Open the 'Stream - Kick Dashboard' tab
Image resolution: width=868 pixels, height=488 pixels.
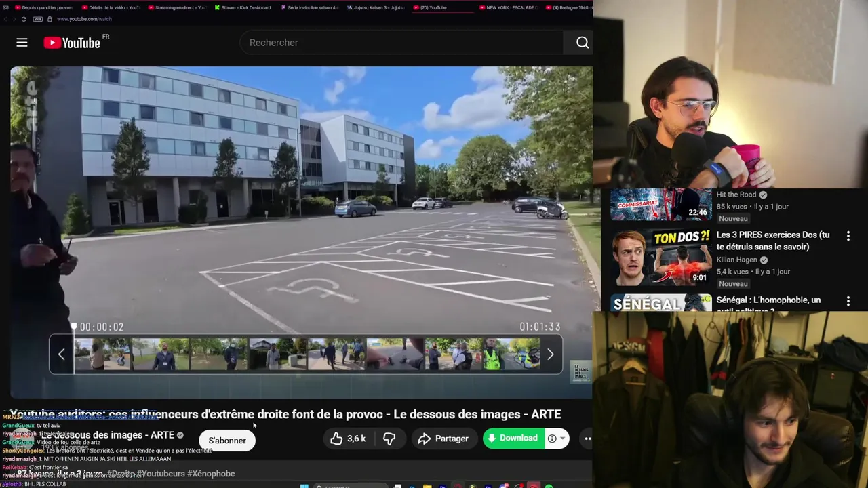[x=243, y=7]
